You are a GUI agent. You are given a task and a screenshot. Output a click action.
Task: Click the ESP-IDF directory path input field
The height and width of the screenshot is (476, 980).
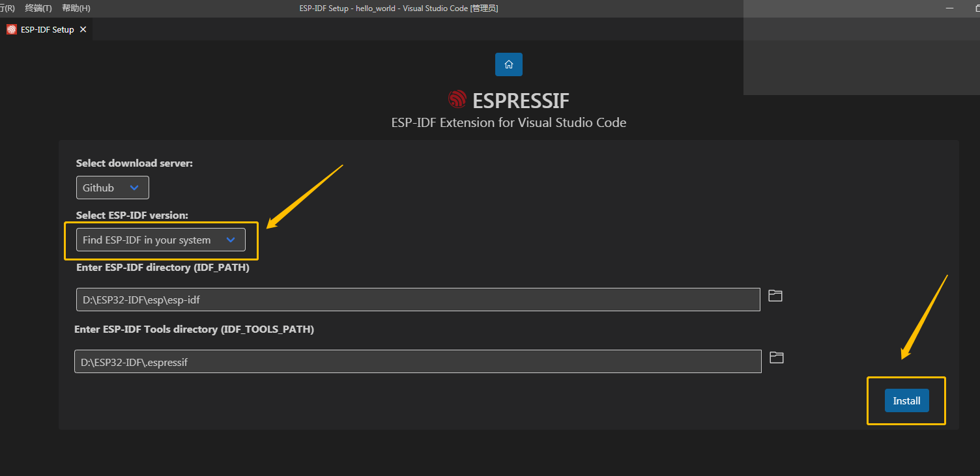[x=417, y=300]
